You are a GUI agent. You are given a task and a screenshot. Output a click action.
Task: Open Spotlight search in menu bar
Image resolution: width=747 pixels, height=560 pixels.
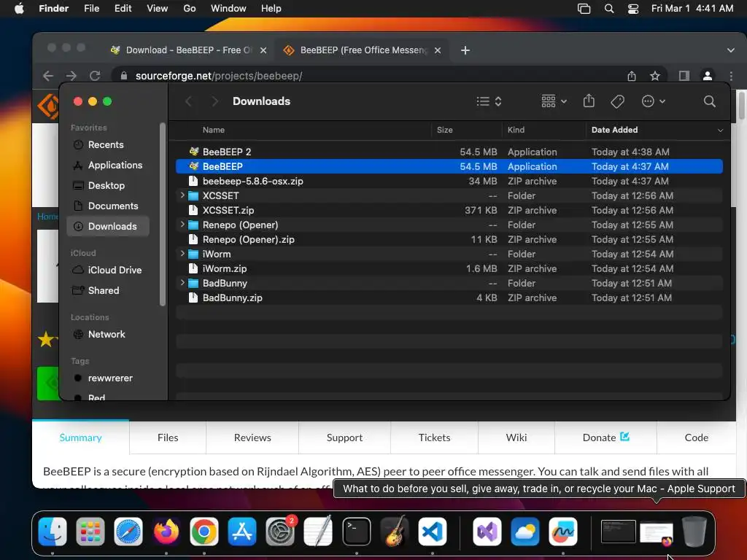click(609, 9)
